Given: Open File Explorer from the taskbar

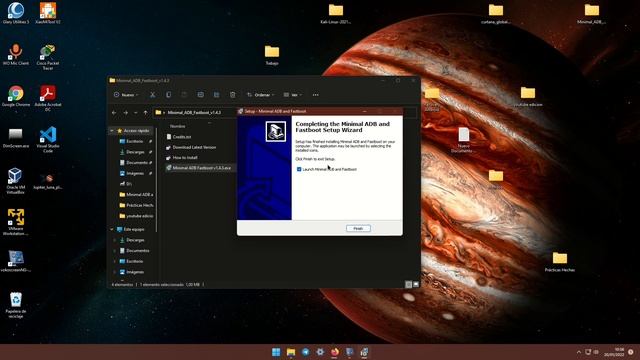Looking at the screenshot, I should (x=291, y=352).
